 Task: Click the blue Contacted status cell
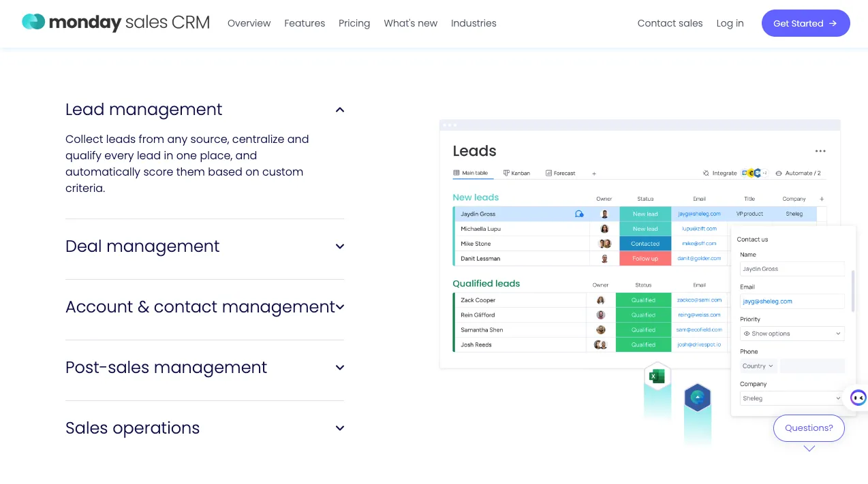pyautogui.click(x=645, y=244)
